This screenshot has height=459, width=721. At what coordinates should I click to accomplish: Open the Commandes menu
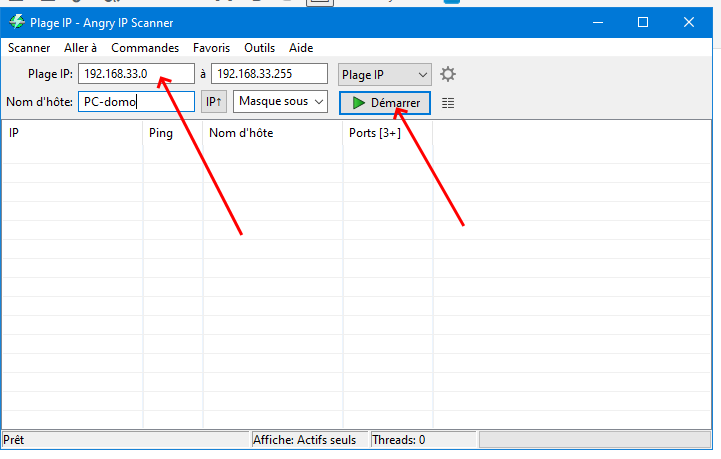tap(145, 48)
